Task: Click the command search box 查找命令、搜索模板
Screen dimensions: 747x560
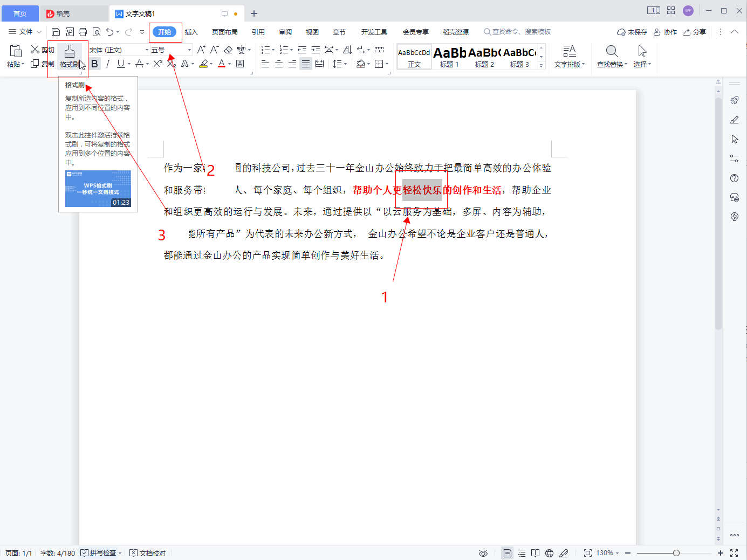Action: tap(517, 32)
